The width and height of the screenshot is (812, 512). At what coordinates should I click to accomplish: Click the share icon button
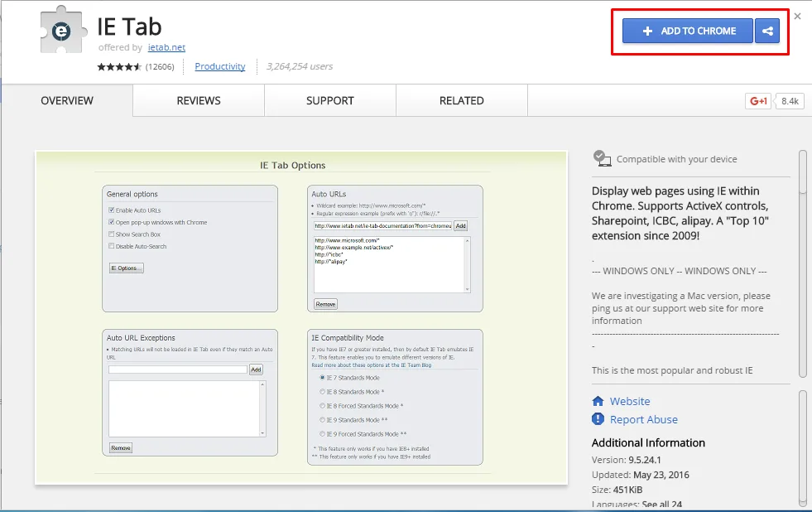[767, 31]
